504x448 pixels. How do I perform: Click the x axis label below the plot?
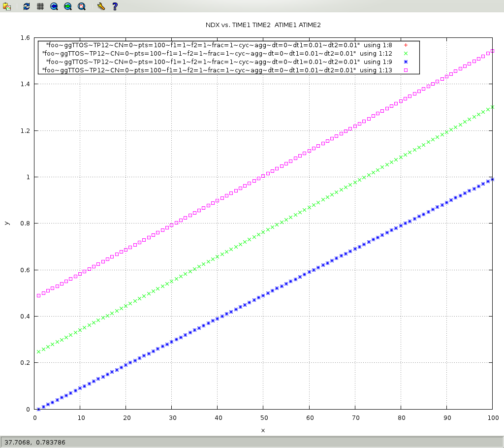263,430
